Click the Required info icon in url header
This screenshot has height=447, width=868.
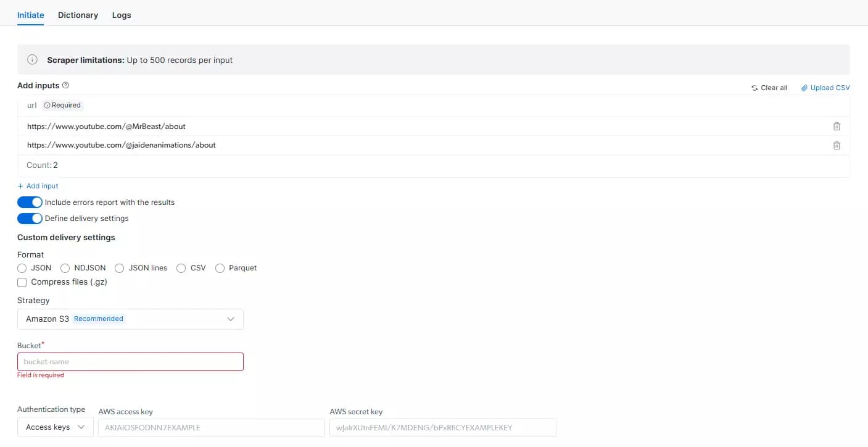(x=48, y=105)
